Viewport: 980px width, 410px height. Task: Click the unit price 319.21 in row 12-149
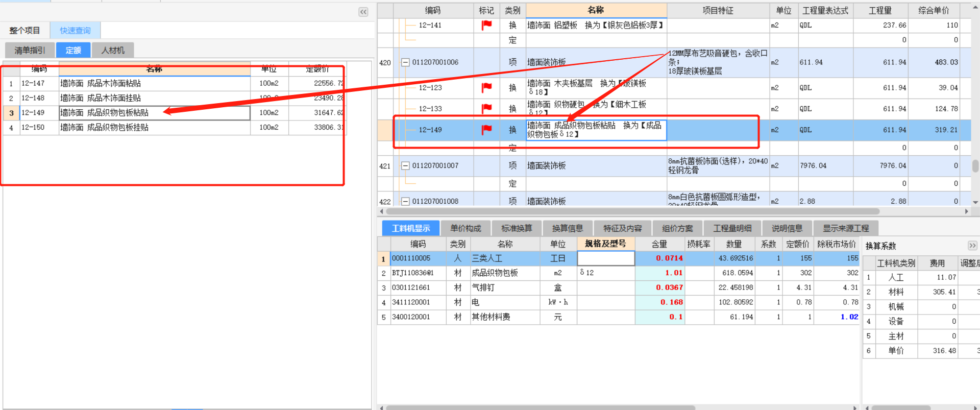934,130
